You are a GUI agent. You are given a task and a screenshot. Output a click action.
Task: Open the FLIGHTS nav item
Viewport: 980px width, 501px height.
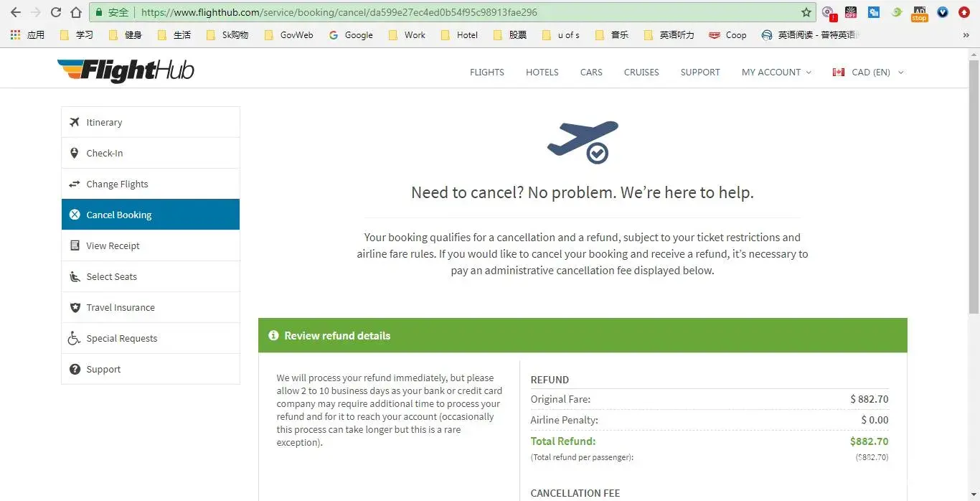click(x=487, y=72)
